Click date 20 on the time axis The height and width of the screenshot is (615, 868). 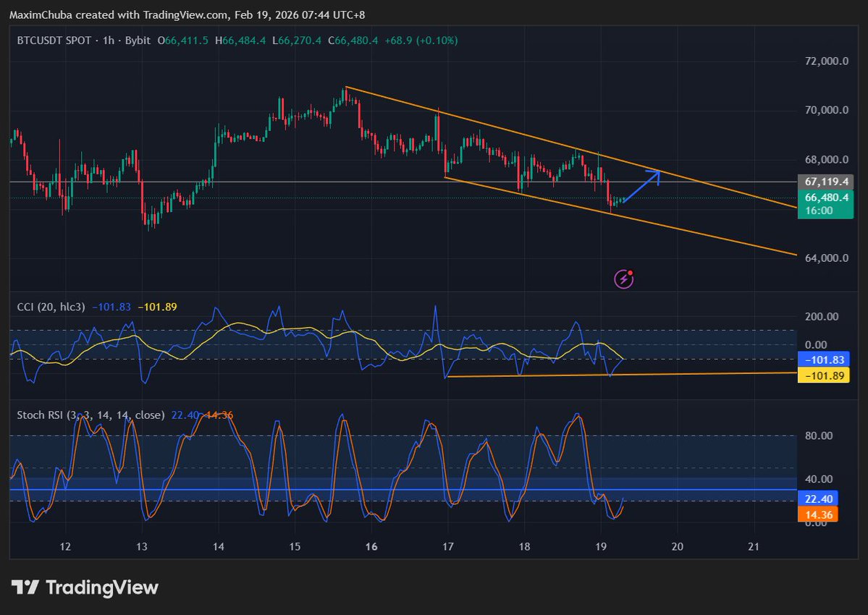(x=677, y=546)
